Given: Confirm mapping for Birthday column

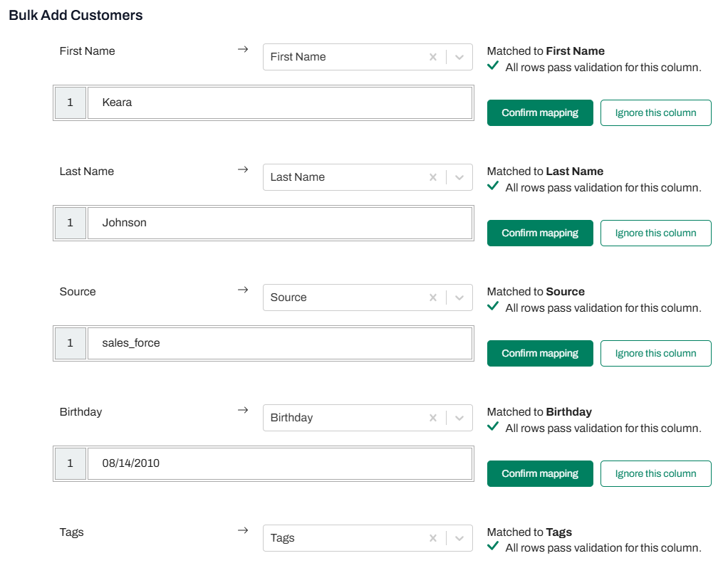Looking at the screenshot, I should [x=540, y=473].
